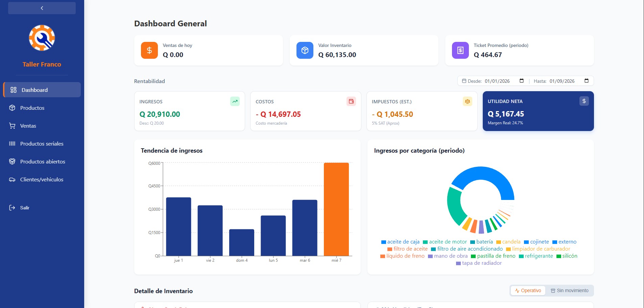This screenshot has height=308, width=644.
Task: Click the Taller Franco wrench logo
Action: 42,38
